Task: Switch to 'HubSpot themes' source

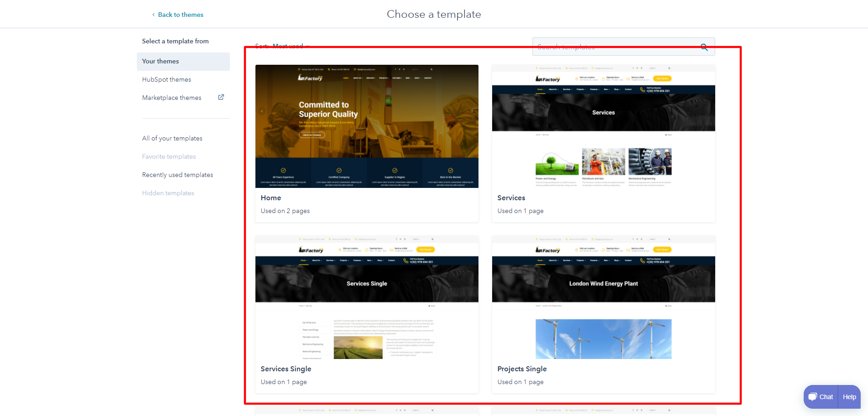Action: click(166, 79)
